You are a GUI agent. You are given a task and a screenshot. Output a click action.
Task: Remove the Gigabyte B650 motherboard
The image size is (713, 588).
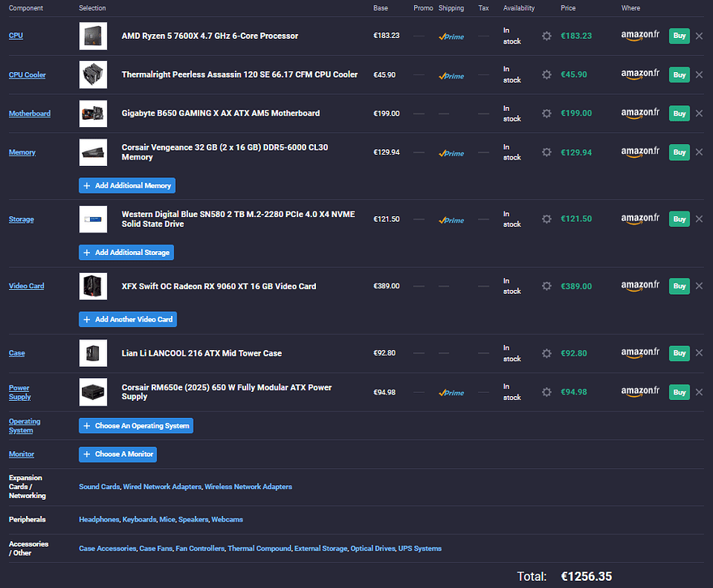[x=699, y=113]
